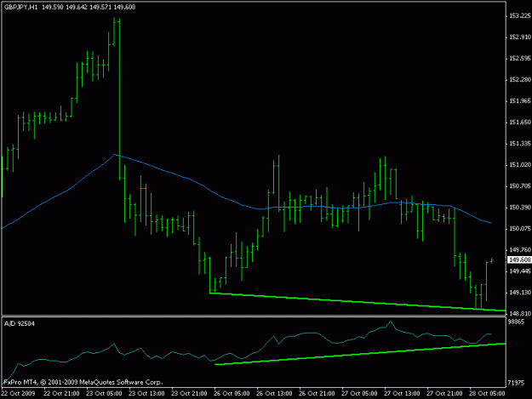Click the 27 Oct 05:00 time label
The width and height of the screenshot is (532, 399).
[x=360, y=394]
